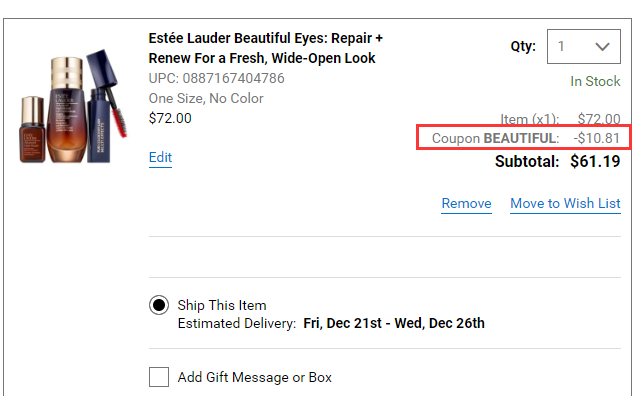This screenshot has height=396, width=644.
Task: Click the Subtotal $61.19 amount
Action: pos(595,161)
